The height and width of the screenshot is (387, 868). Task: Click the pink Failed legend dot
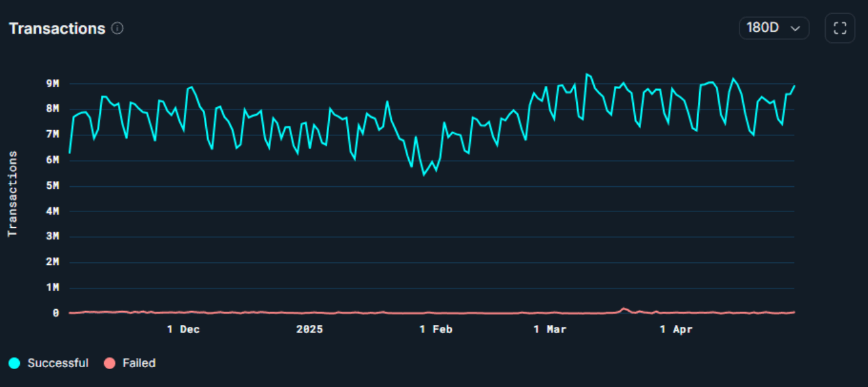pyautogui.click(x=109, y=363)
